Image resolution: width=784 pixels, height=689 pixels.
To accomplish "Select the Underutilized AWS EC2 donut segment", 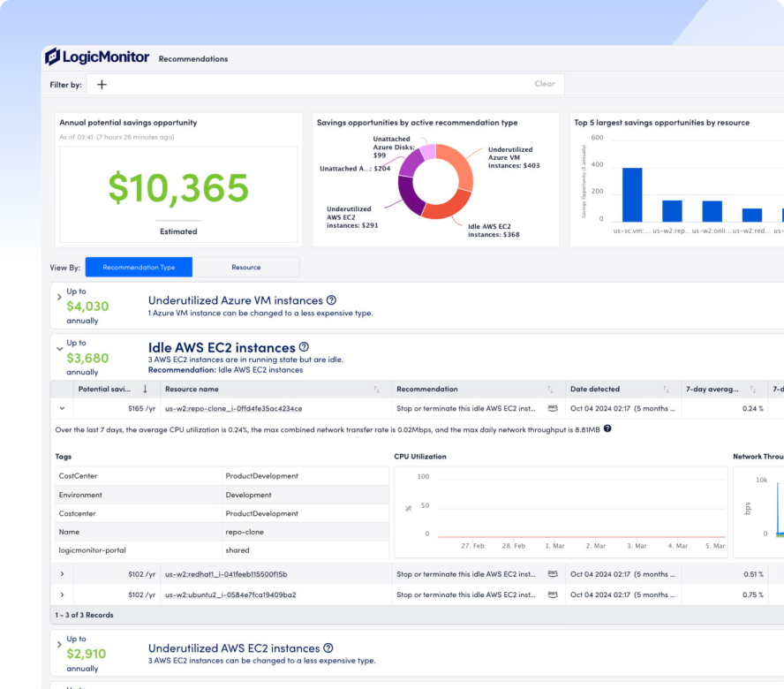I will (410, 196).
